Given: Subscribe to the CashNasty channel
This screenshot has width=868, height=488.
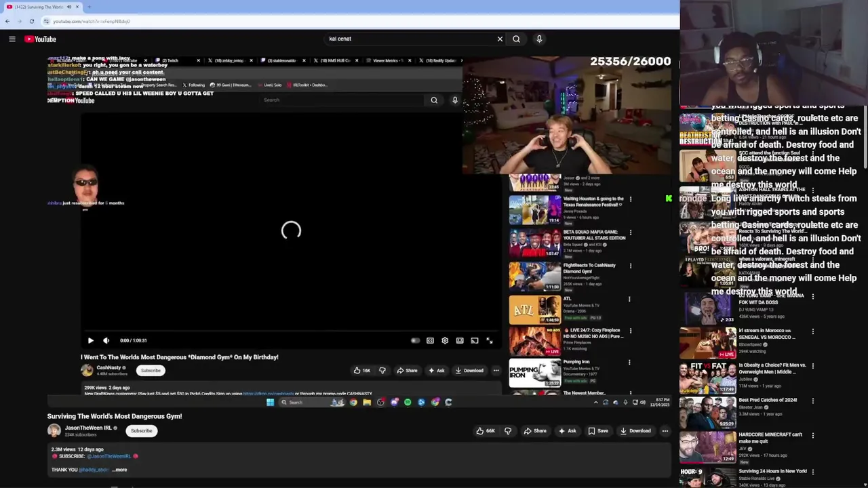Looking at the screenshot, I should [151, 371].
